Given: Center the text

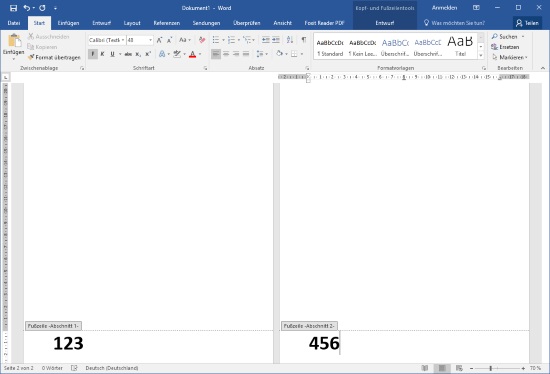Looking at the screenshot, I should click(x=226, y=54).
